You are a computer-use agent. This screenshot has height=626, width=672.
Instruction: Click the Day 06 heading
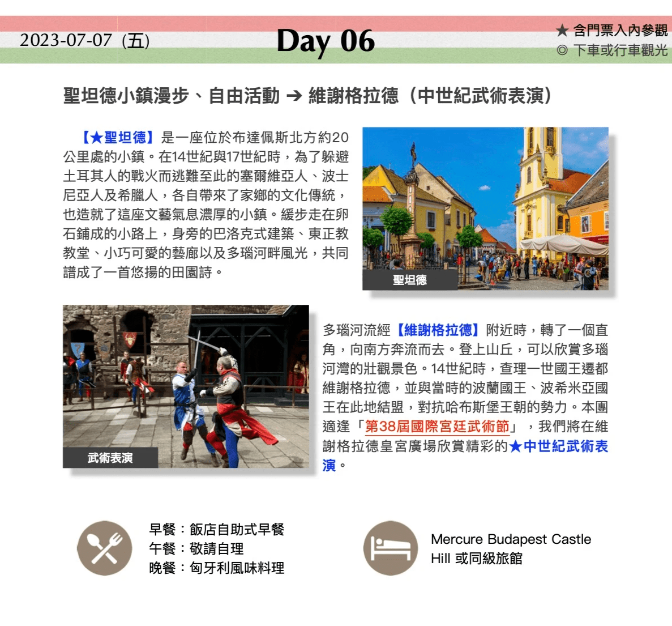coord(326,41)
